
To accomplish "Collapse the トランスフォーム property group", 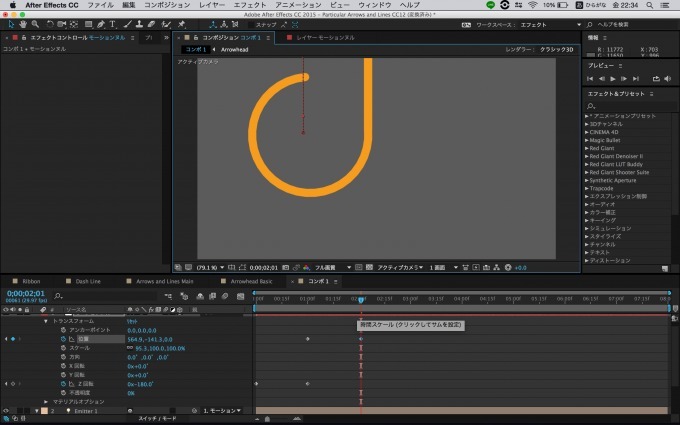I will [45, 321].
